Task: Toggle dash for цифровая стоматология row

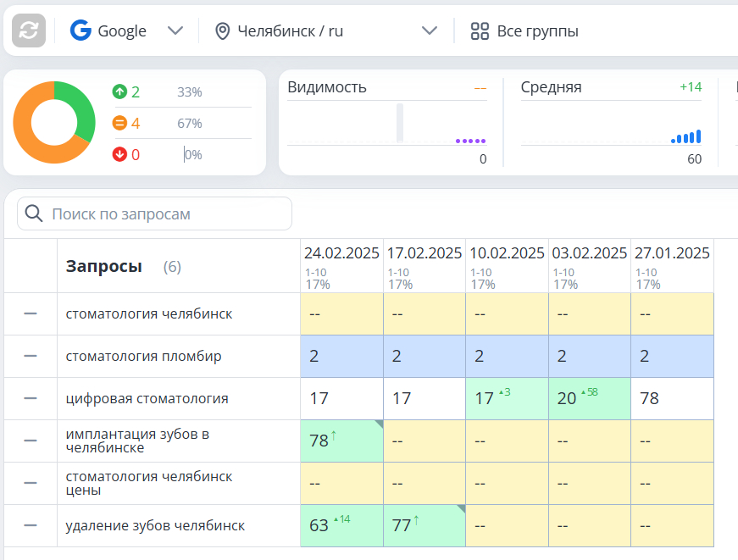Action: tap(31, 398)
